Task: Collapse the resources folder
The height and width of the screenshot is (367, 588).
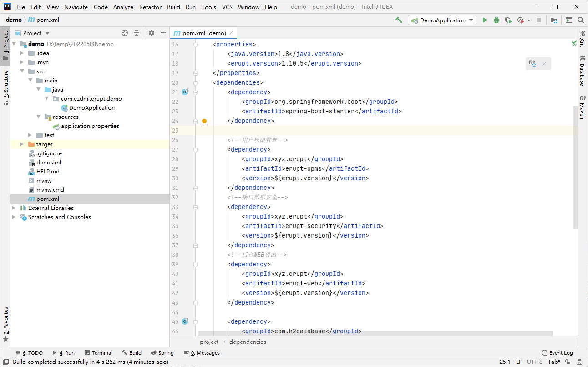Action: click(38, 117)
